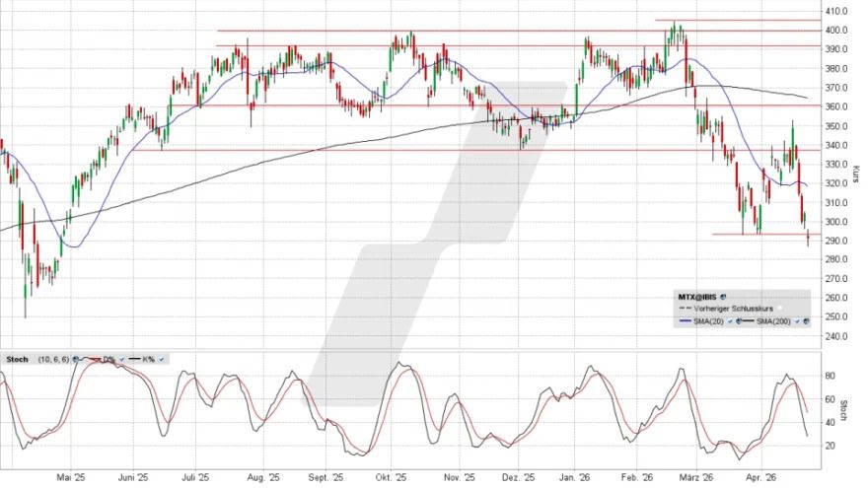Screen dimensions: 868x488
Task: Toggle the K% line checkmark
Action: point(161,360)
